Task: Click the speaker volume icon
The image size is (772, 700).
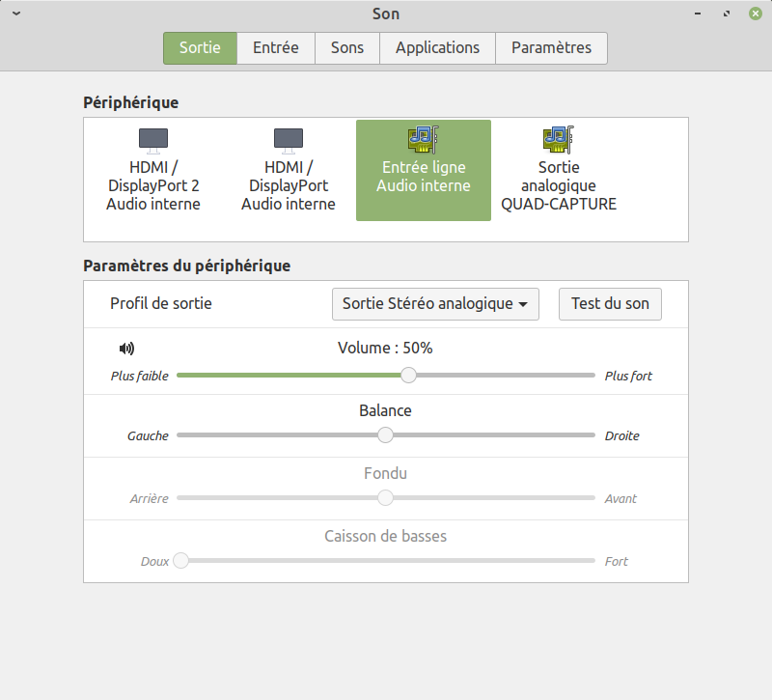Action: 126,349
